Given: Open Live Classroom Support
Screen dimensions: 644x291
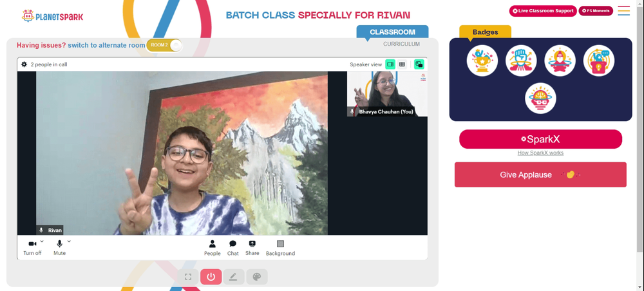Looking at the screenshot, I should 543,11.
